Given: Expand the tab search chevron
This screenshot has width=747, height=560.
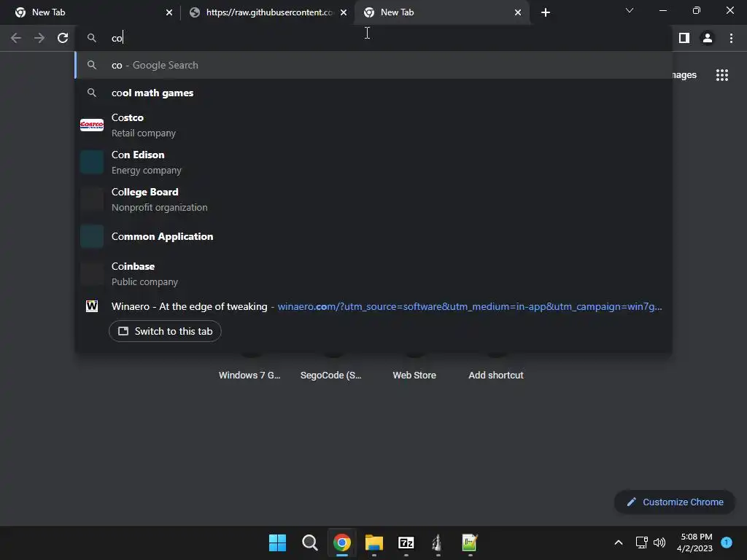Looking at the screenshot, I should pos(630,10).
